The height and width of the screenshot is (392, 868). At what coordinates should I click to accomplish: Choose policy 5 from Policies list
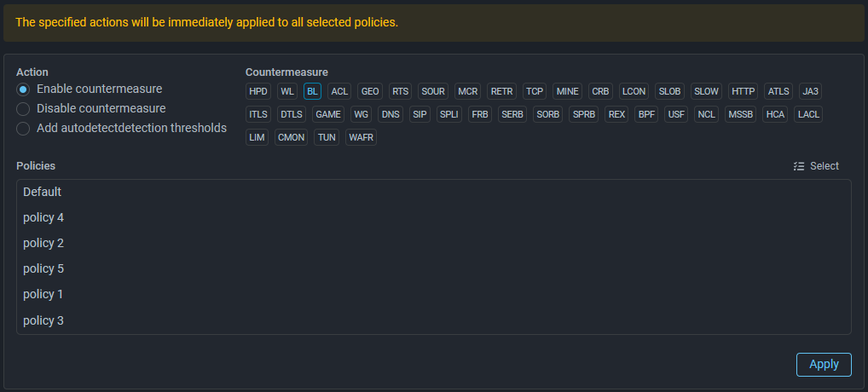click(43, 269)
